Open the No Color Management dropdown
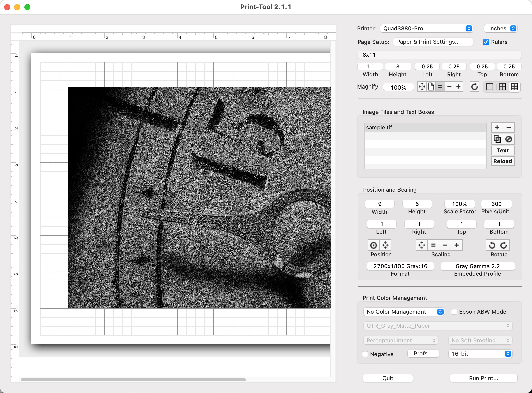This screenshot has width=532, height=393. 404,312
